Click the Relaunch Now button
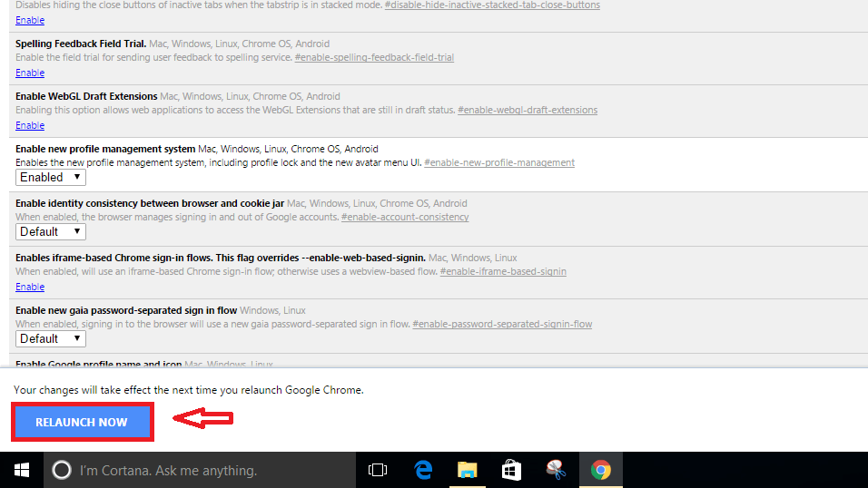 [82, 422]
